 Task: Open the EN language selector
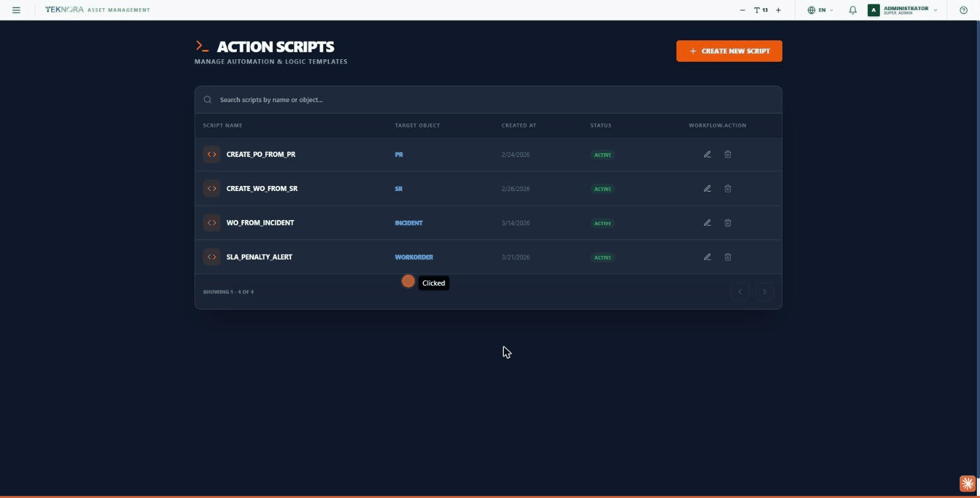(x=821, y=10)
